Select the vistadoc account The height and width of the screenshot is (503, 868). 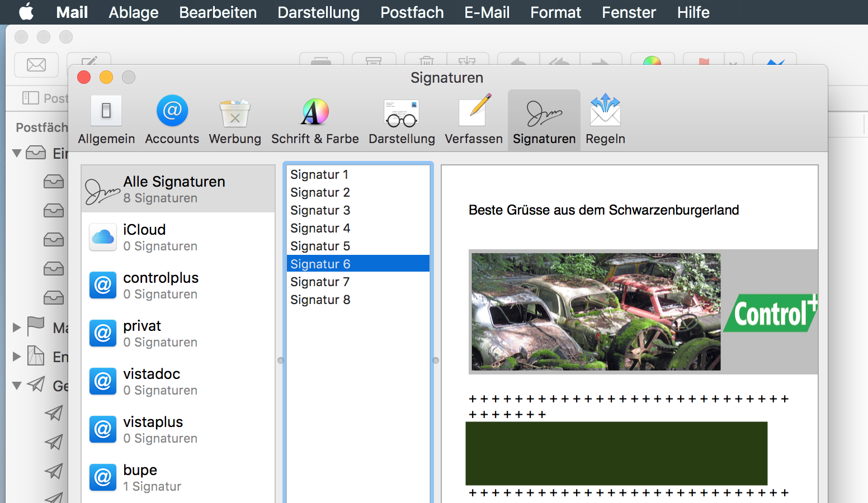(178, 381)
